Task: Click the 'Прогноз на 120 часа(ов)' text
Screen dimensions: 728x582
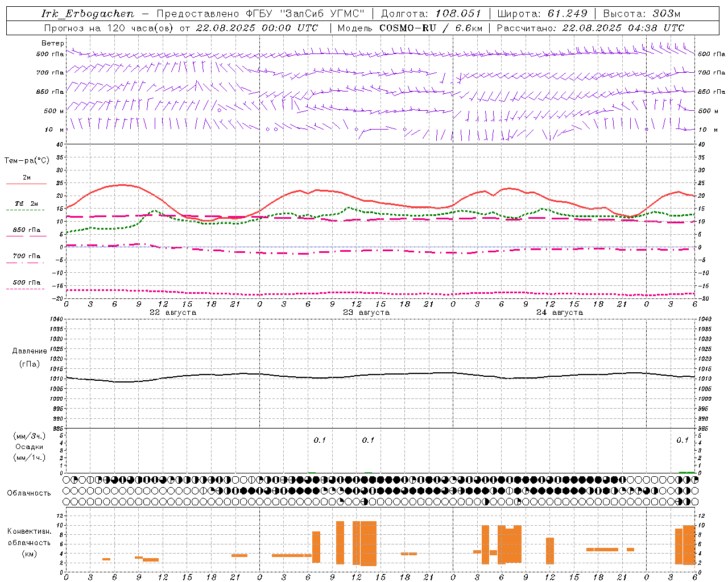Action: click(x=109, y=28)
